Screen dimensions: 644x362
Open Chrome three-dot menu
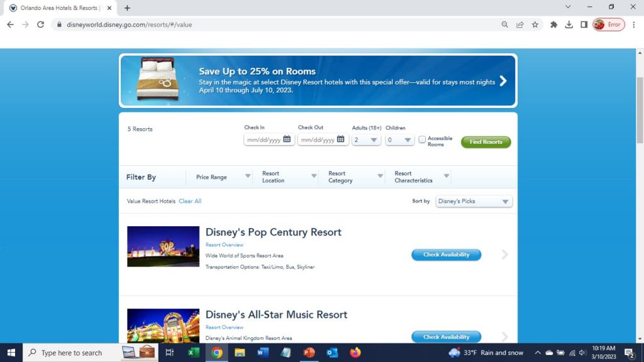(634, 25)
